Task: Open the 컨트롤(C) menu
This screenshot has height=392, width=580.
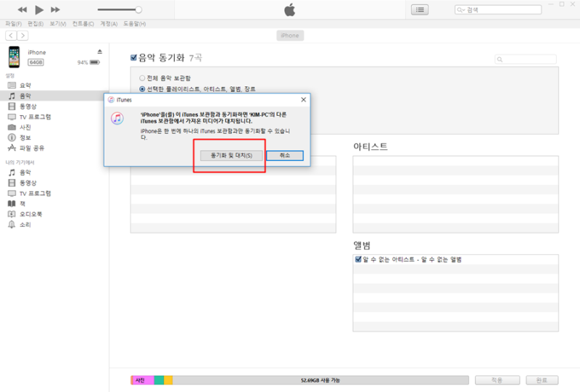Action: click(83, 24)
